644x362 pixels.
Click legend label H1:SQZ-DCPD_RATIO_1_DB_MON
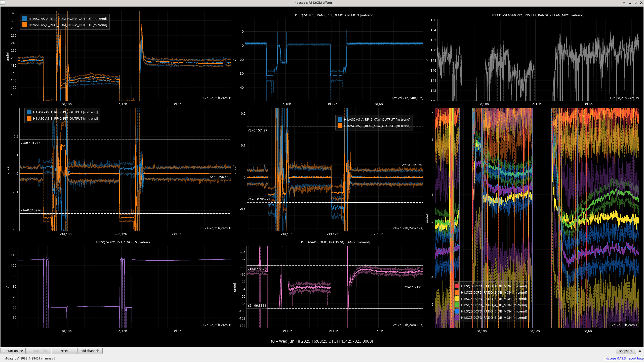click(x=494, y=286)
